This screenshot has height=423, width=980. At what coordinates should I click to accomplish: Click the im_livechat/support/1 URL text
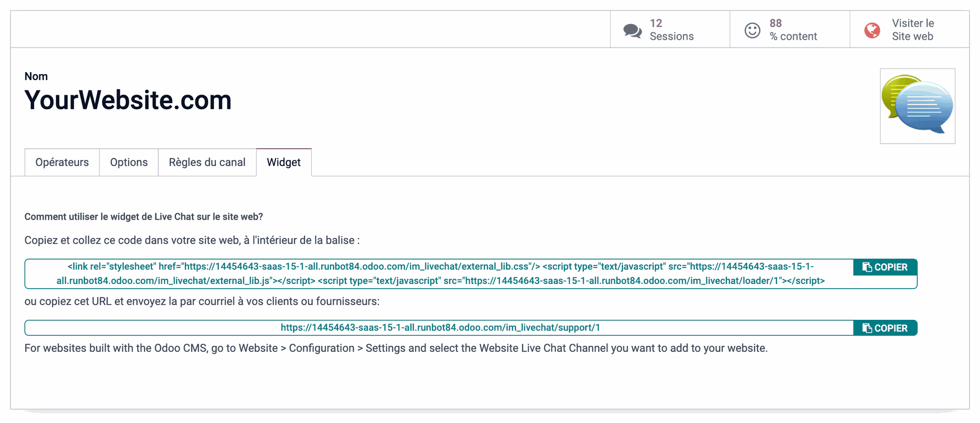[x=440, y=328]
